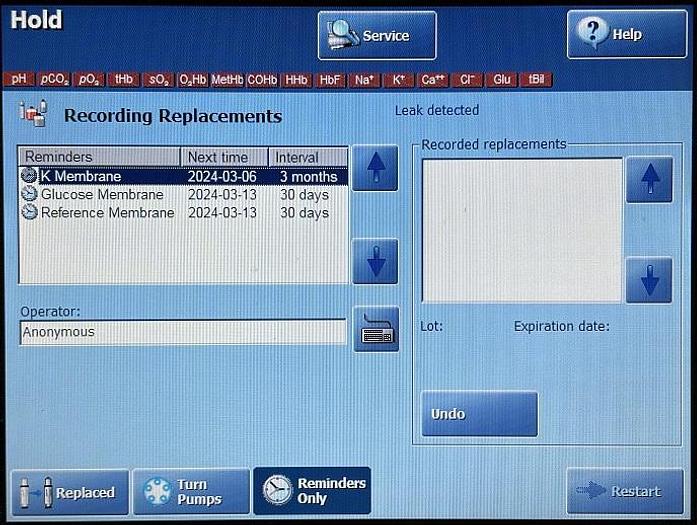Image resolution: width=697 pixels, height=525 pixels.
Task: Select the Na+ parameter indicator
Action: (x=364, y=80)
